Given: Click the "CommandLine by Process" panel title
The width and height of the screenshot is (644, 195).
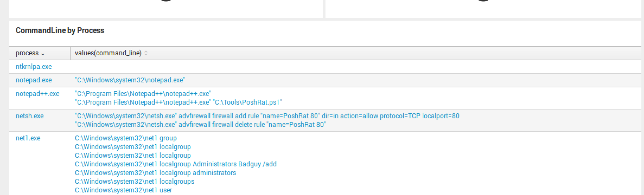Looking at the screenshot, I should pyautogui.click(x=60, y=31).
